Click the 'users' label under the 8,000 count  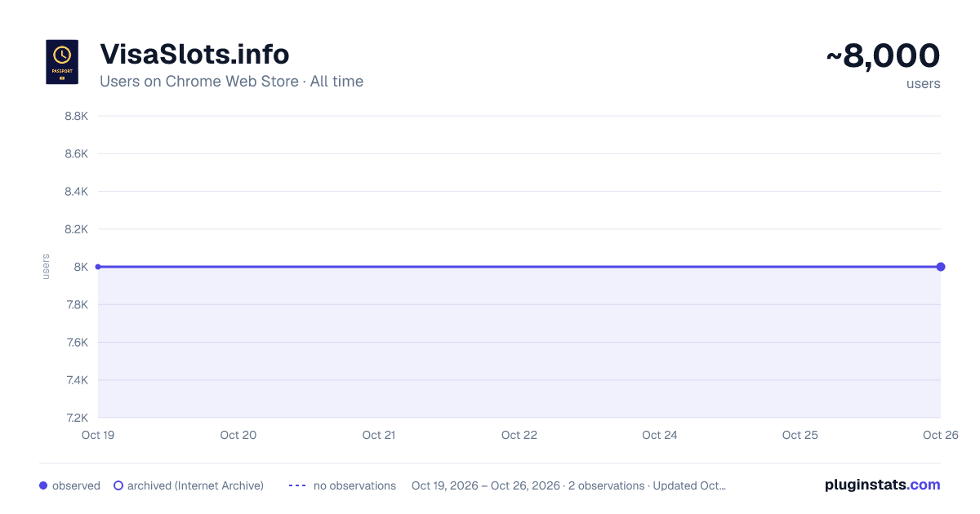click(924, 83)
